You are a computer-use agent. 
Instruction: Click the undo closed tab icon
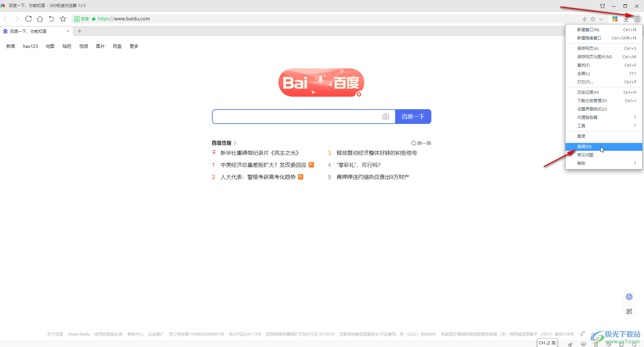tap(51, 19)
